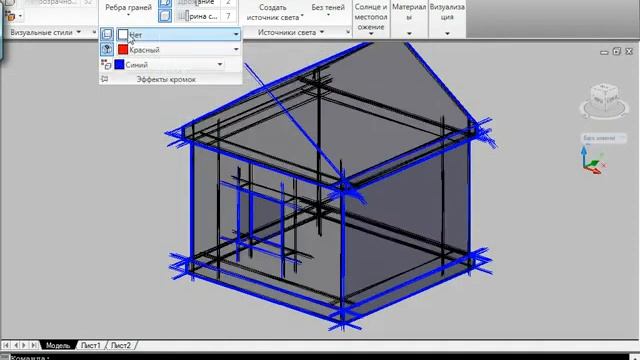Open the Красный color dropdown

(236, 49)
